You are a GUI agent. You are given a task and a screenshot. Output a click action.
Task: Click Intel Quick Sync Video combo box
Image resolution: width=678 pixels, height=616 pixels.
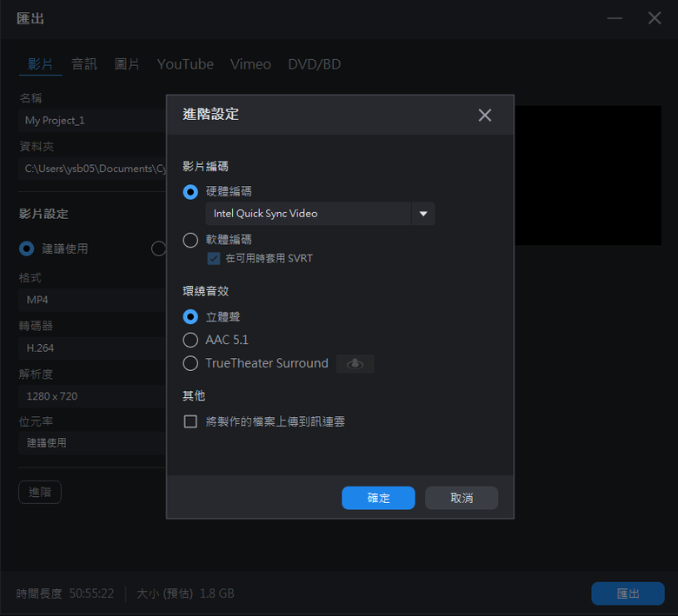tap(320, 214)
